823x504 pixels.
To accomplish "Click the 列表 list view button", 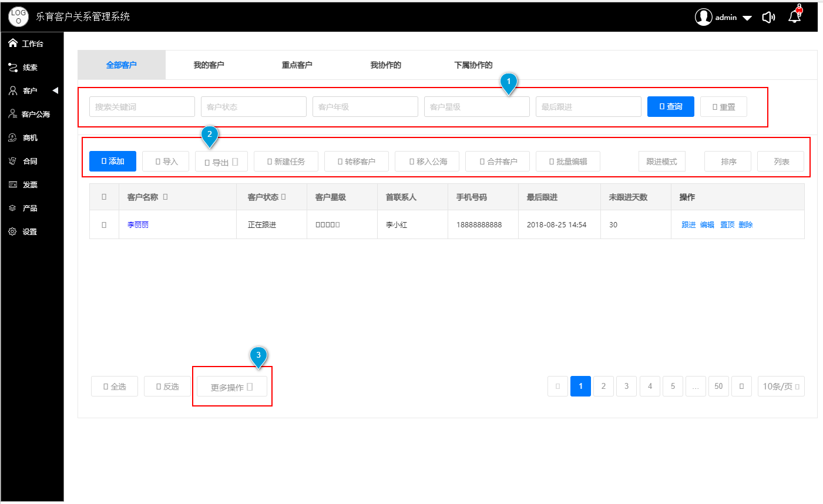I will 781,162.
